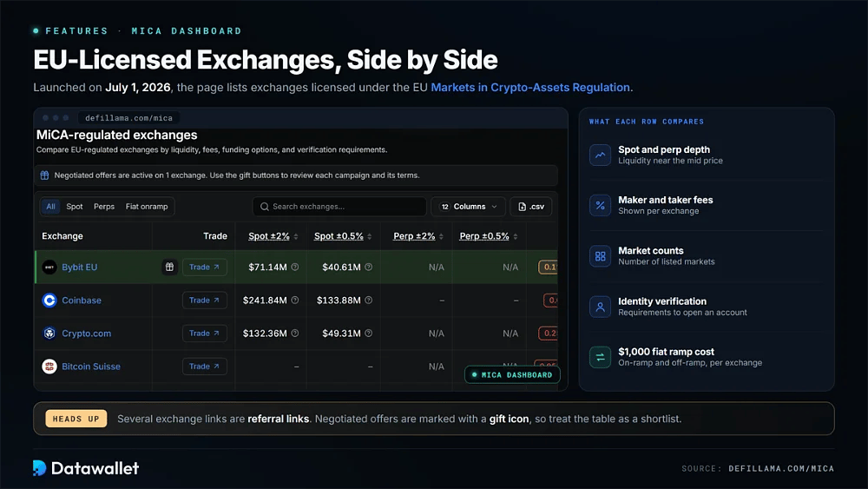Open Markets in Crypto-Assets Regulation link
The width and height of the screenshot is (868, 489).
pyautogui.click(x=530, y=88)
